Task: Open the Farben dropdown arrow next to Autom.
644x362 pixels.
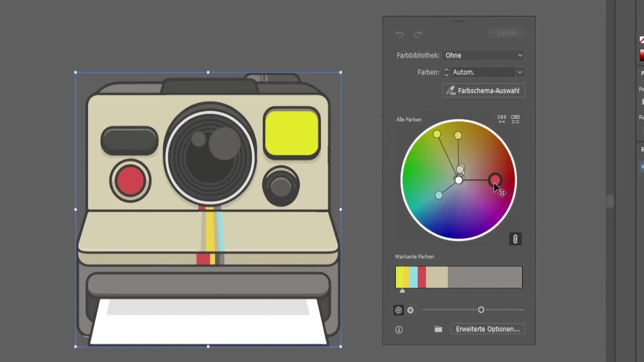Action: point(520,72)
